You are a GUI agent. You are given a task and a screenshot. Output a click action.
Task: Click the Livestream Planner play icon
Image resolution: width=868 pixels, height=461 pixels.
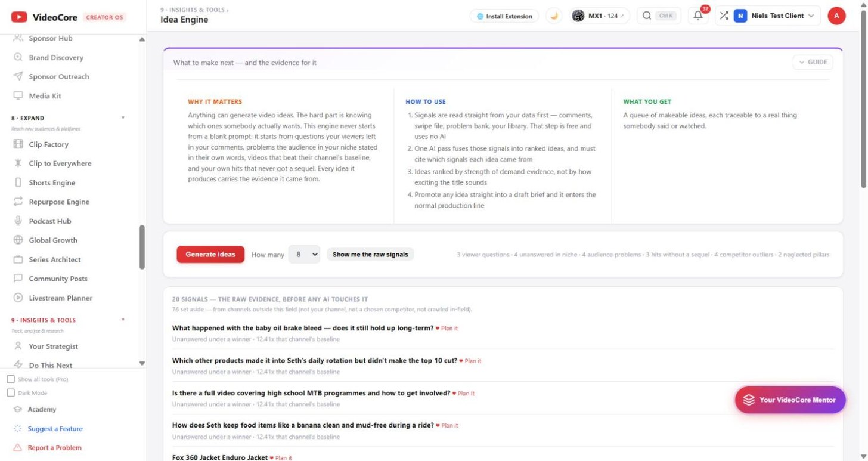[x=18, y=298]
